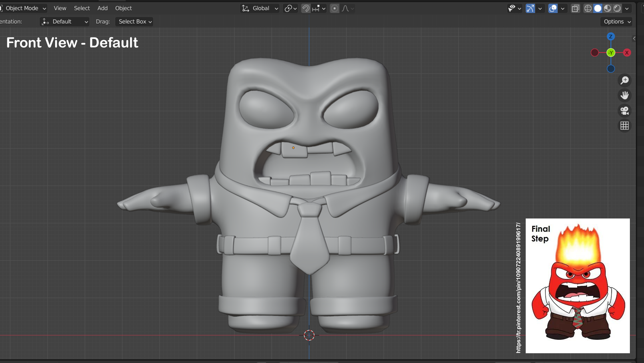The height and width of the screenshot is (363, 644).
Task: Click the negative Z axis gizmo dot
Action: pyautogui.click(x=611, y=69)
